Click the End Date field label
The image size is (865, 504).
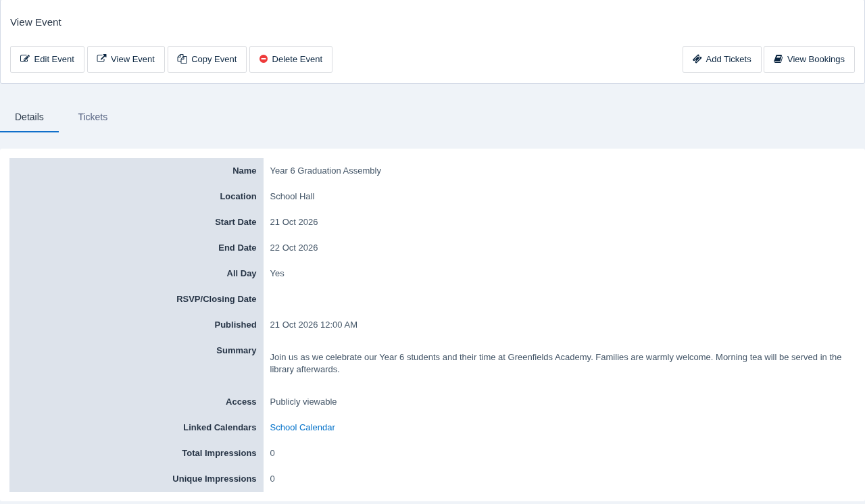click(237, 248)
